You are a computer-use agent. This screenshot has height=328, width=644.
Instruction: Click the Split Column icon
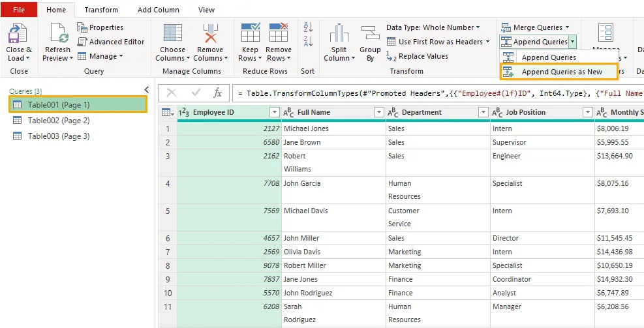(x=339, y=33)
